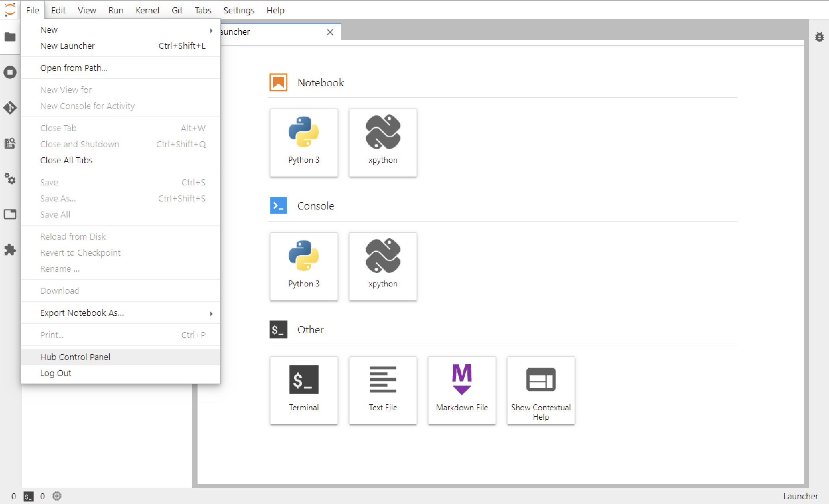Select Close All Tabs menu item
Screen dimensions: 829x504
pyautogui.click(x=66, y=160)
